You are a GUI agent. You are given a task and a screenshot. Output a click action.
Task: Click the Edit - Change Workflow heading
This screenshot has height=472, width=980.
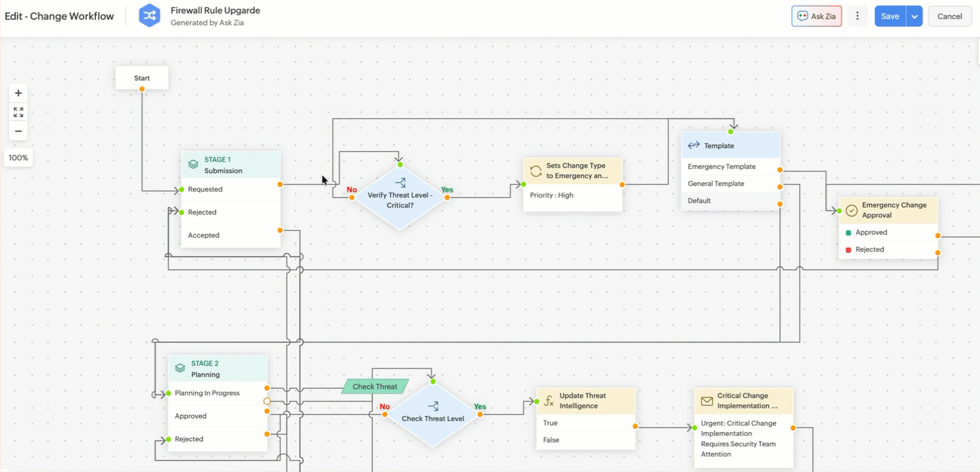click(59, 16)
